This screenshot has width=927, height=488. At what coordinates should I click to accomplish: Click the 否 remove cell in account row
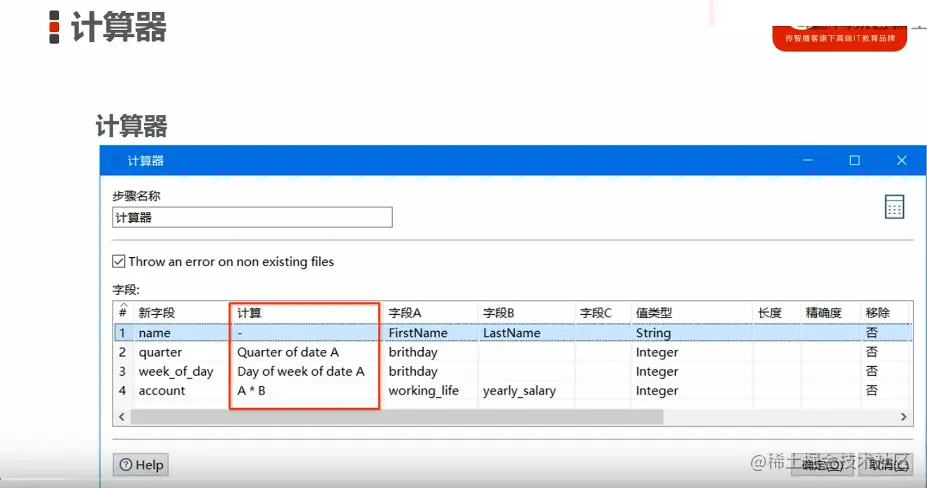pyautogui.click(x=871, y=390)
